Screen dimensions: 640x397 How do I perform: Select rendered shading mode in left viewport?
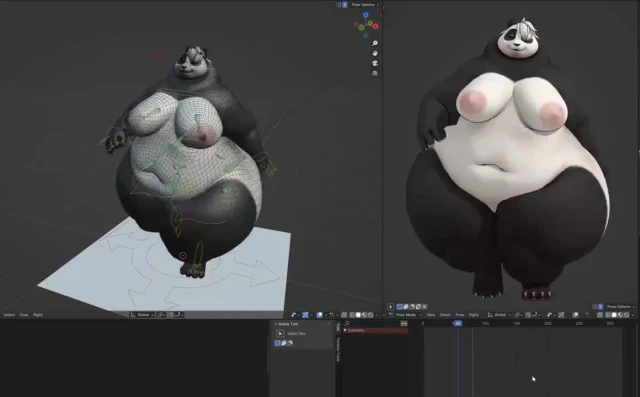[371, 315]
